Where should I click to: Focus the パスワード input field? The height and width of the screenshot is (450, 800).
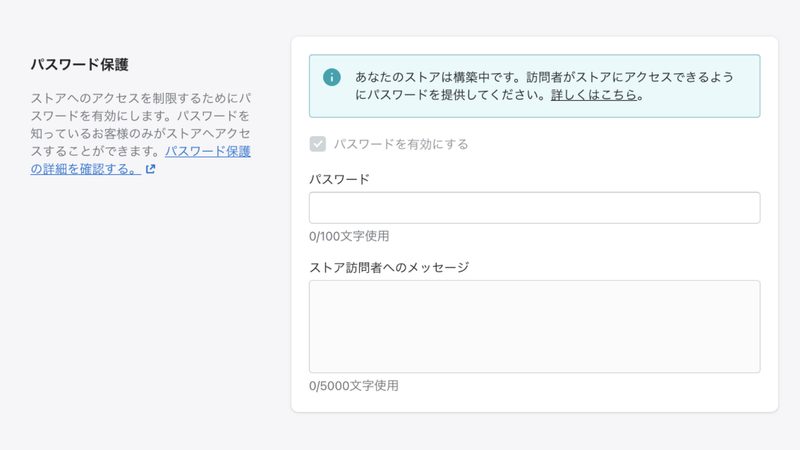pyautogui.click(x=535, y=208)
